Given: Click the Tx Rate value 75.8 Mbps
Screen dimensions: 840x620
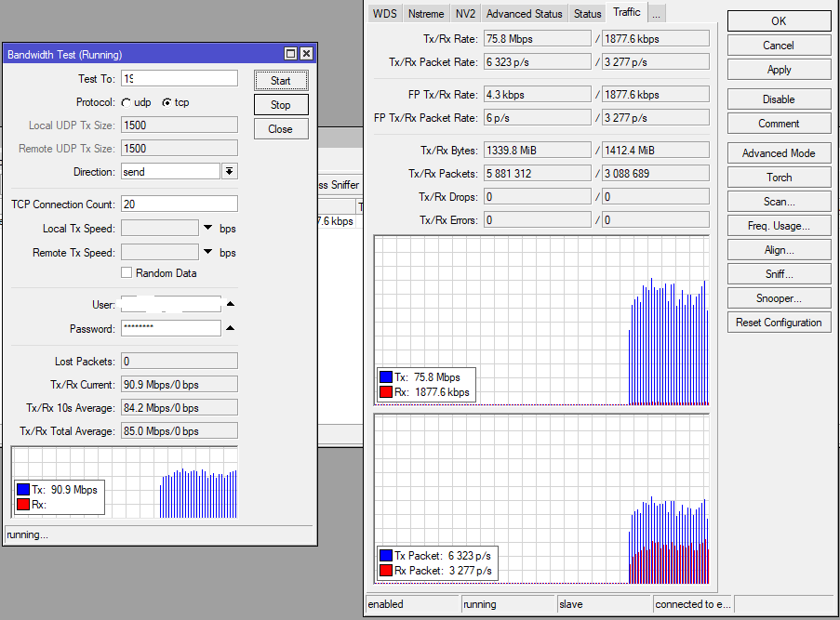Looking at the screenshot, I should 538,38.
